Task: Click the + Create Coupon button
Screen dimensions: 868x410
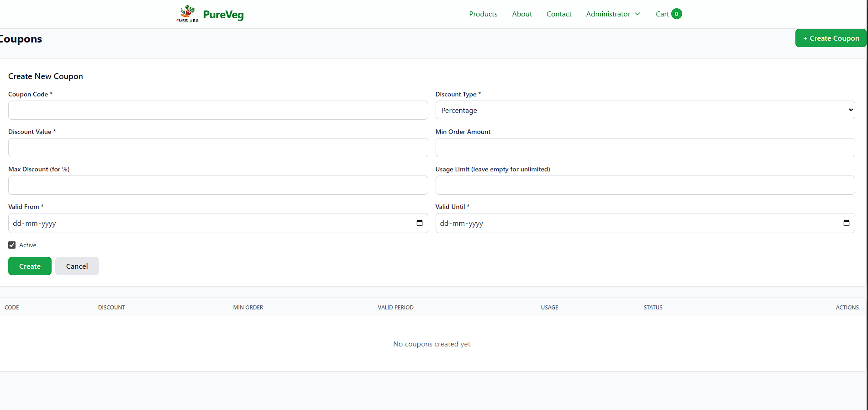Action: (x=831, y=38)
